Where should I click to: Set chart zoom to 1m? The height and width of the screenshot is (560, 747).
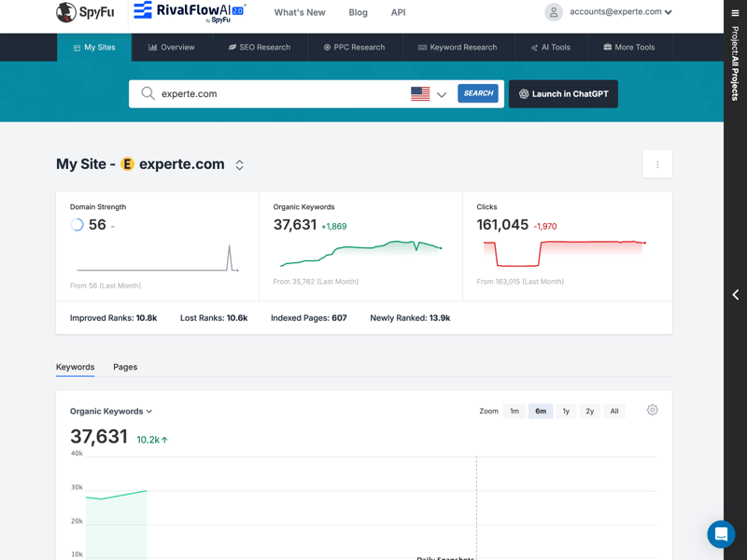pyautogui.click(x=514, y=411)
